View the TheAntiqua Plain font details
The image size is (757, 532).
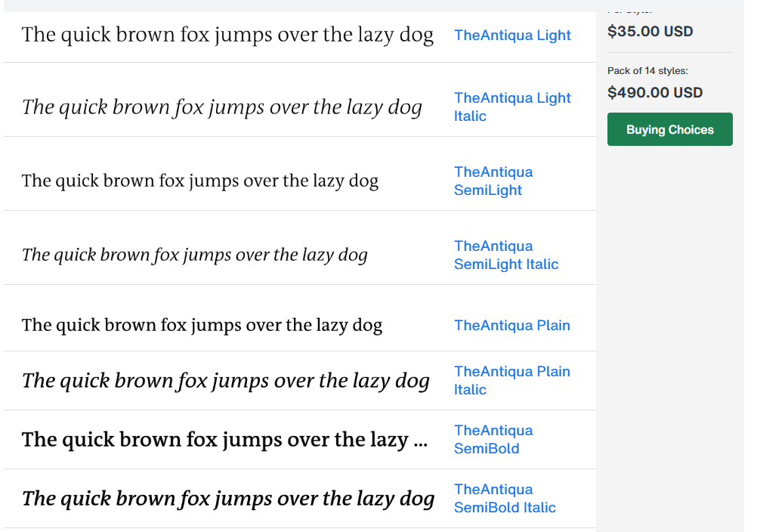click(511, 325)
